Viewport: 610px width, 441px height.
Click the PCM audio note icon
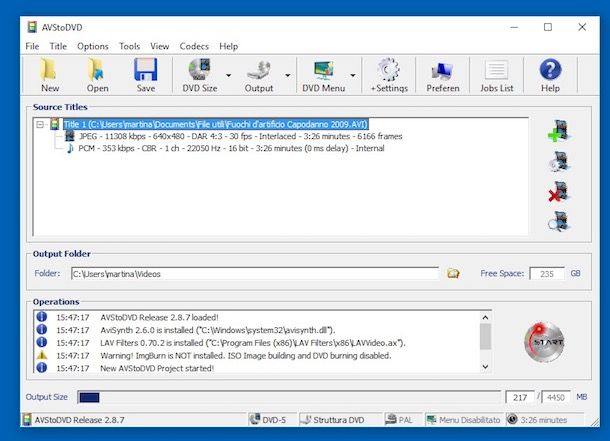click(x=70, y=148)
